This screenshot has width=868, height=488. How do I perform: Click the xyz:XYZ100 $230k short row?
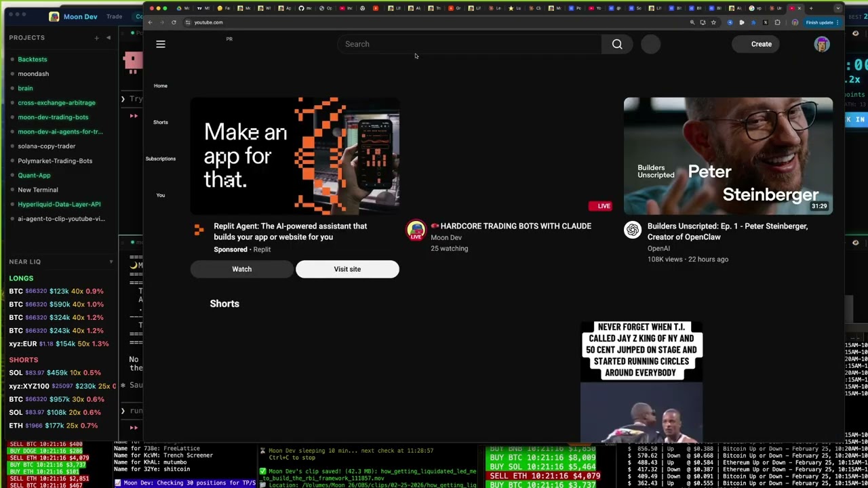[61, 386]
